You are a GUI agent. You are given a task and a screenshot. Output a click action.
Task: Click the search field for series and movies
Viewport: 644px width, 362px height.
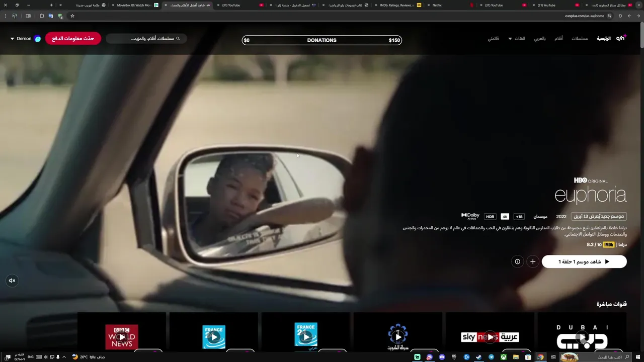pyautogui.click(x=146, y=39)
